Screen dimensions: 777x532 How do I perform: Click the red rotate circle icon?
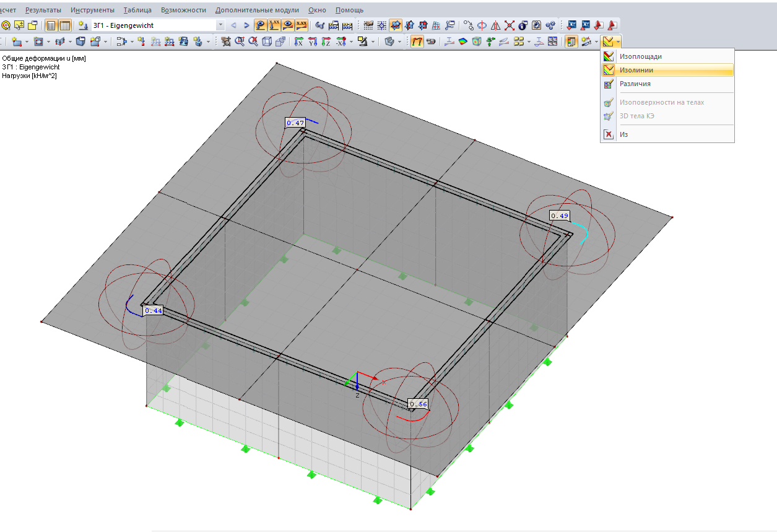[482, 25]
